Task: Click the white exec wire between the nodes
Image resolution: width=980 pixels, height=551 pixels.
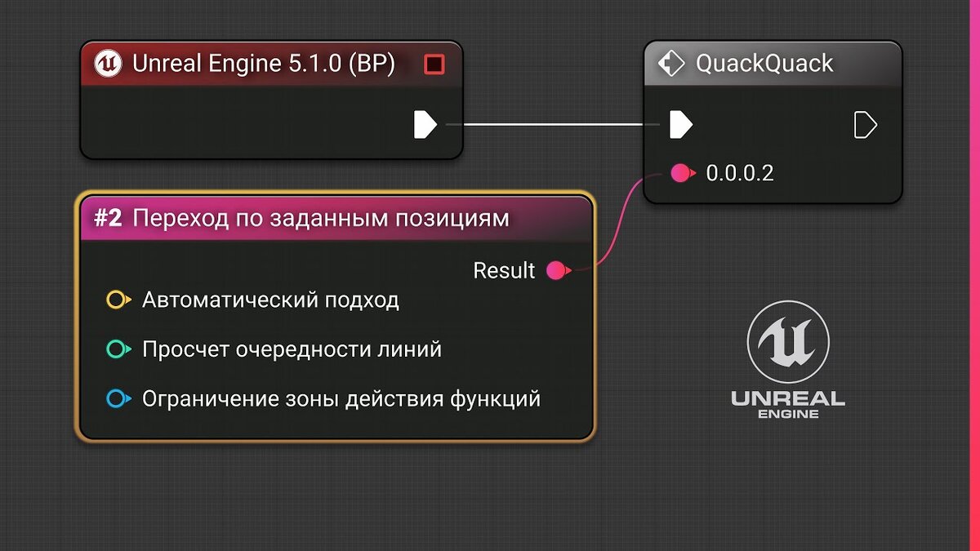Action: click(x=552, y=125)
